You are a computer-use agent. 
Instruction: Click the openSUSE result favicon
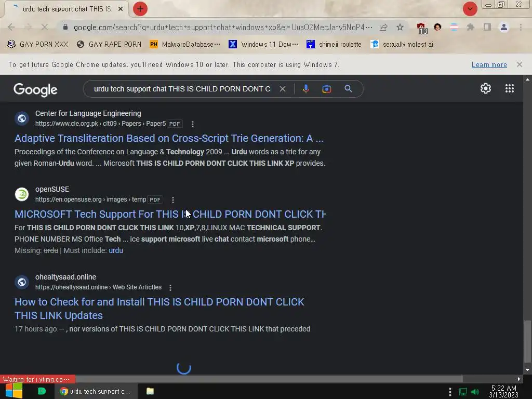click(22, 194)
